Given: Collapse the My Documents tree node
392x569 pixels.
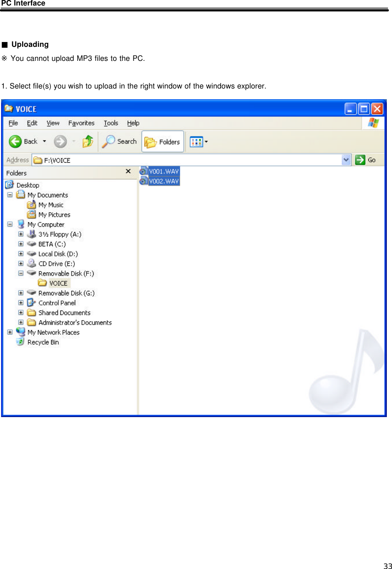Looking at the screenshot, I should [10, 195].
